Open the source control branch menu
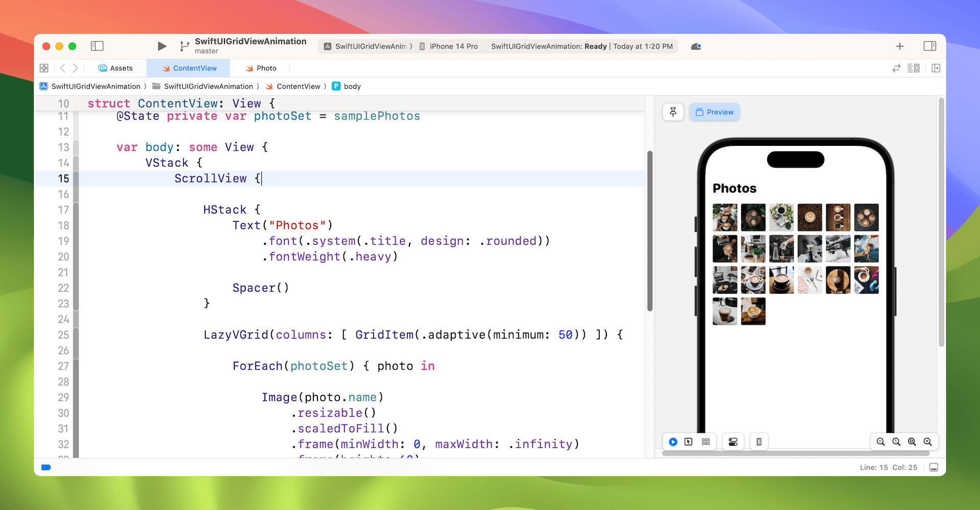980x510 pixels. [184, 46]
